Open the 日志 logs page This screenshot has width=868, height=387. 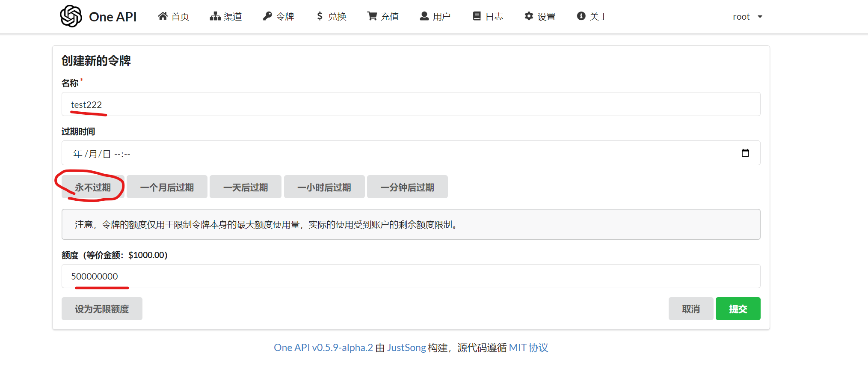pyautogui.click(x=488, y=16)
